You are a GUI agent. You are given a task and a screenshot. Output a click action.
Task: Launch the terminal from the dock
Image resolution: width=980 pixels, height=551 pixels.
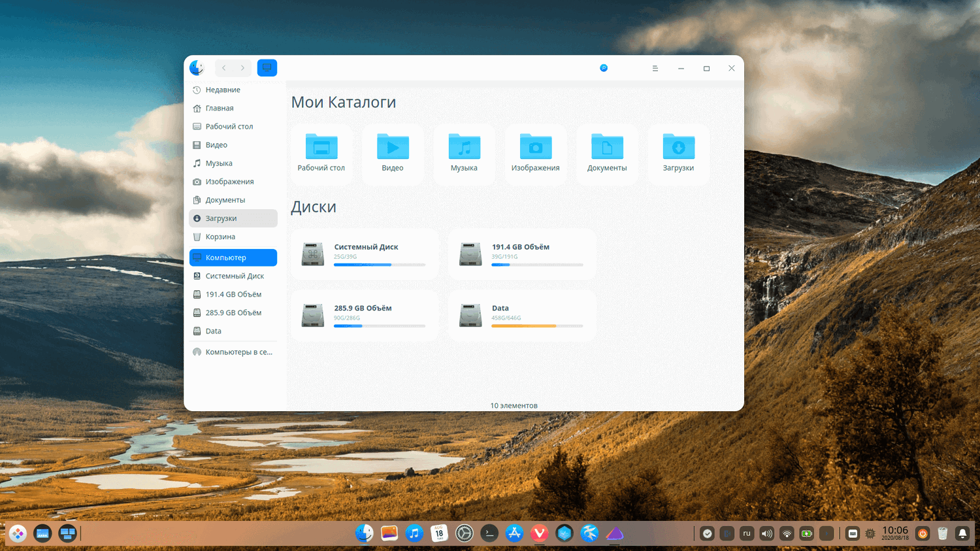tap(489, 533)
